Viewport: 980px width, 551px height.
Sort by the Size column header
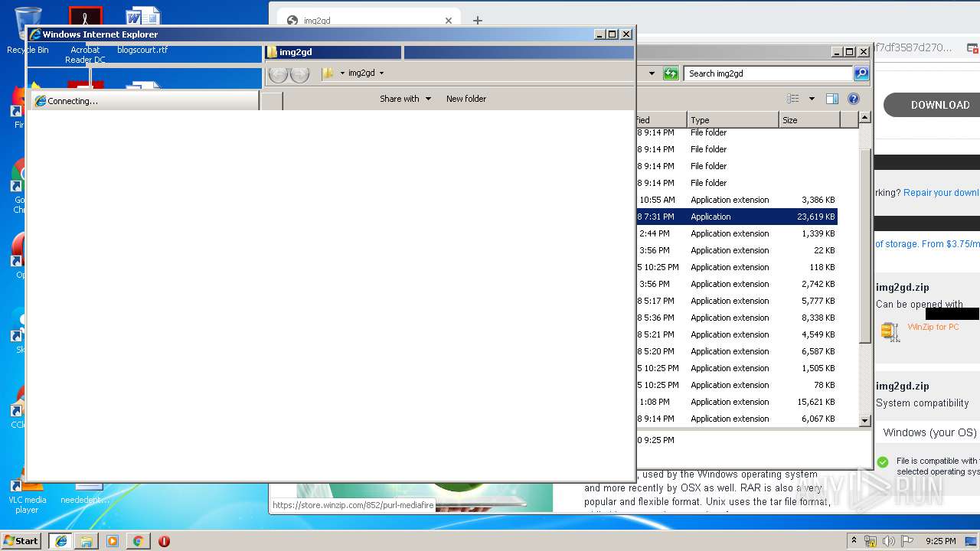pyautogui.click(x=809, y=120)
